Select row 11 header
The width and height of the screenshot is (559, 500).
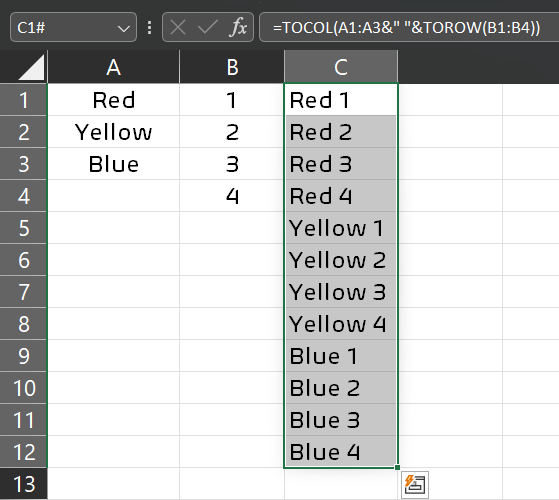pyautogui.click(x=24, y=420)
